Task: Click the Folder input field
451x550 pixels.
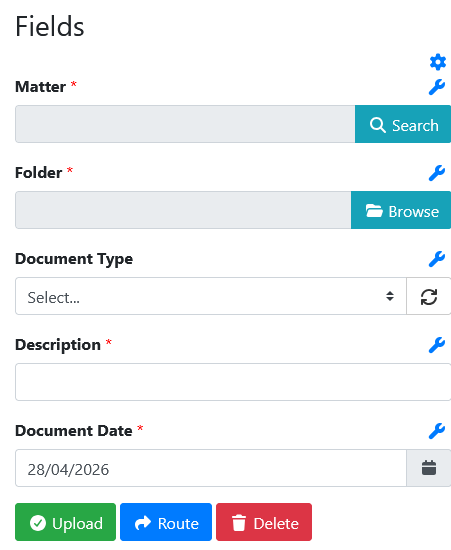Action: pyautogui.click(x=183, y=210)
